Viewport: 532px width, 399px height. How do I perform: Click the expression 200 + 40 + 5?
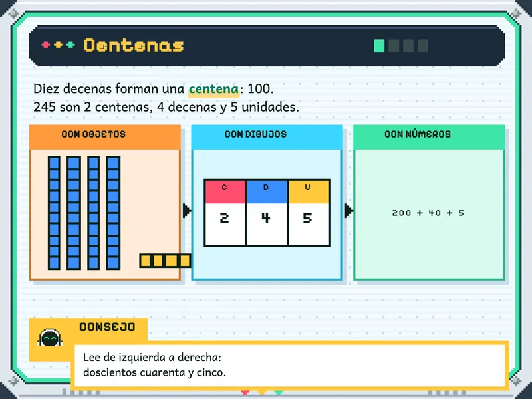pos(428,213)
